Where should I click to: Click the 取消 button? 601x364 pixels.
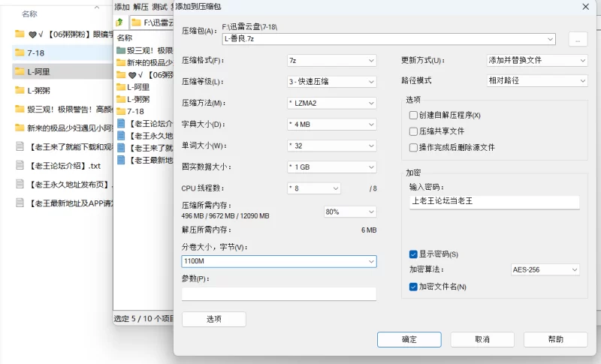tap(482, 339)
